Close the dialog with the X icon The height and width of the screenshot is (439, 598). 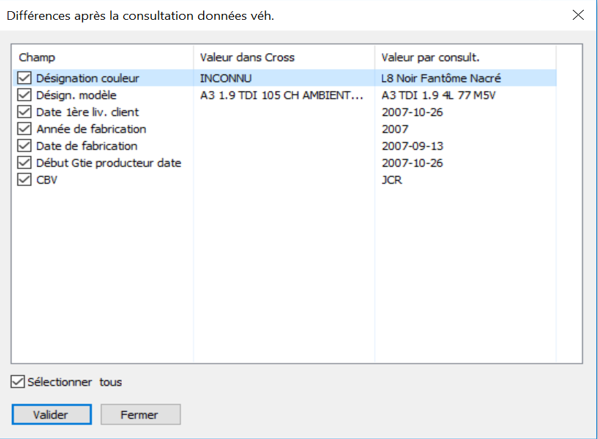click(x=578, y=15)
